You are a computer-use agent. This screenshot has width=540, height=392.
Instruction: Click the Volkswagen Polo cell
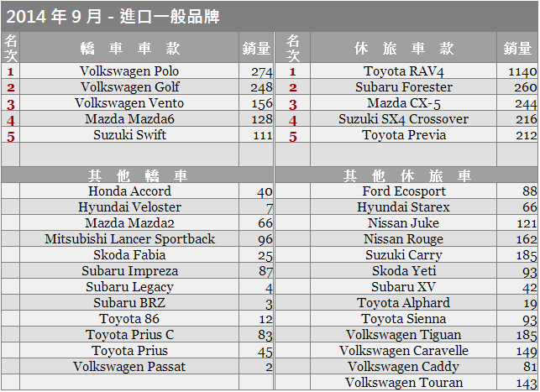coord(129,71)
